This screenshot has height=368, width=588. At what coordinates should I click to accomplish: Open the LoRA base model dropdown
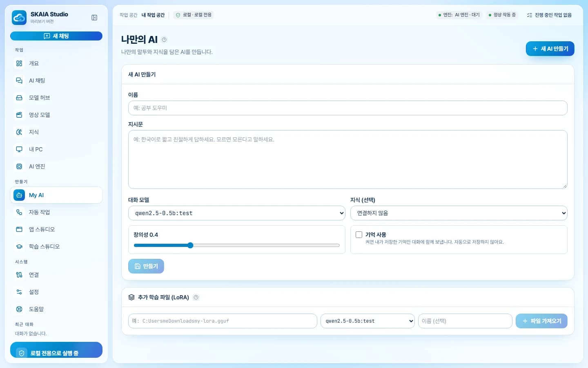point(367,321)
